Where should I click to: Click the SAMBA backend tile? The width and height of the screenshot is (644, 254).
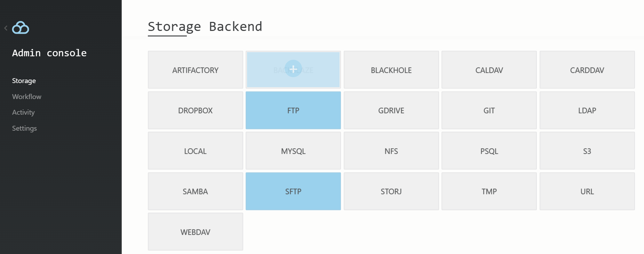point(195,191)
